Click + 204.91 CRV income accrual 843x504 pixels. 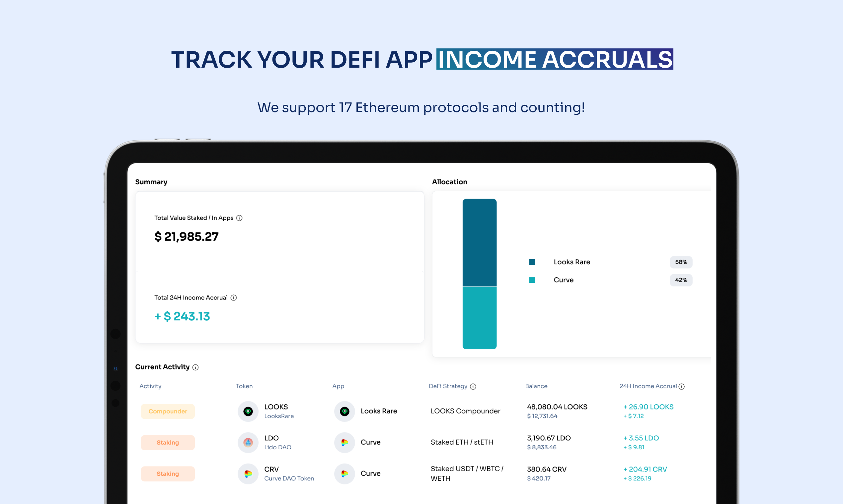[x=645, y=470]
